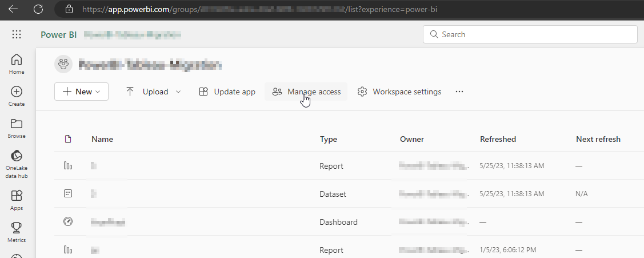Open Metrics in the left sidebar
Screen dimensions: 644x258
(x=17, y=232)
